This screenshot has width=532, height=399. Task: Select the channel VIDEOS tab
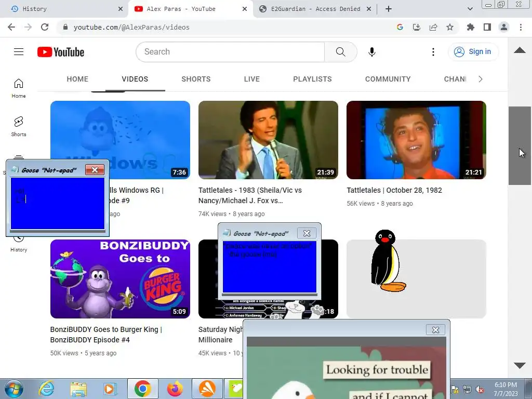tap(135, 79)
